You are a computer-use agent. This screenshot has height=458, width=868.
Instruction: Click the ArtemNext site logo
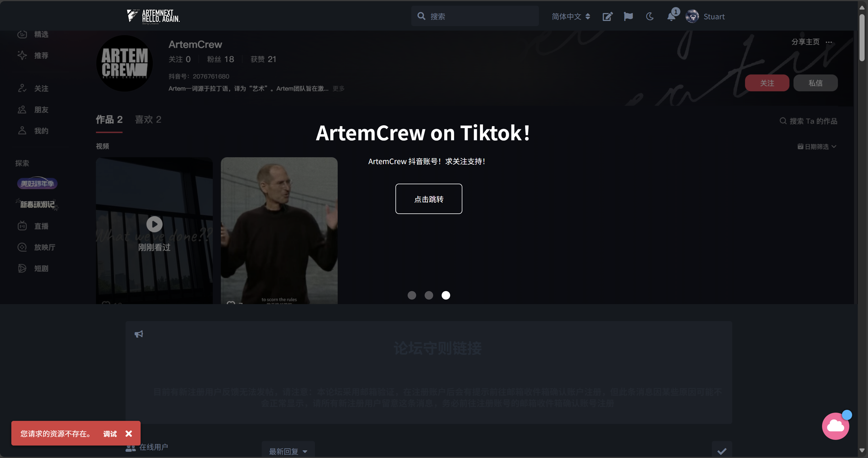click(153, 16)
